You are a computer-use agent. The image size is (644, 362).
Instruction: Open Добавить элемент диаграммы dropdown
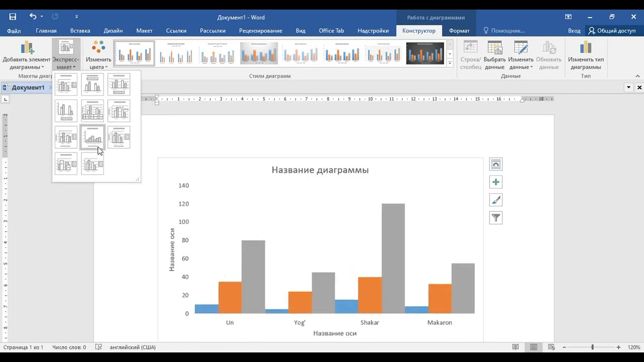coord(26,55)
